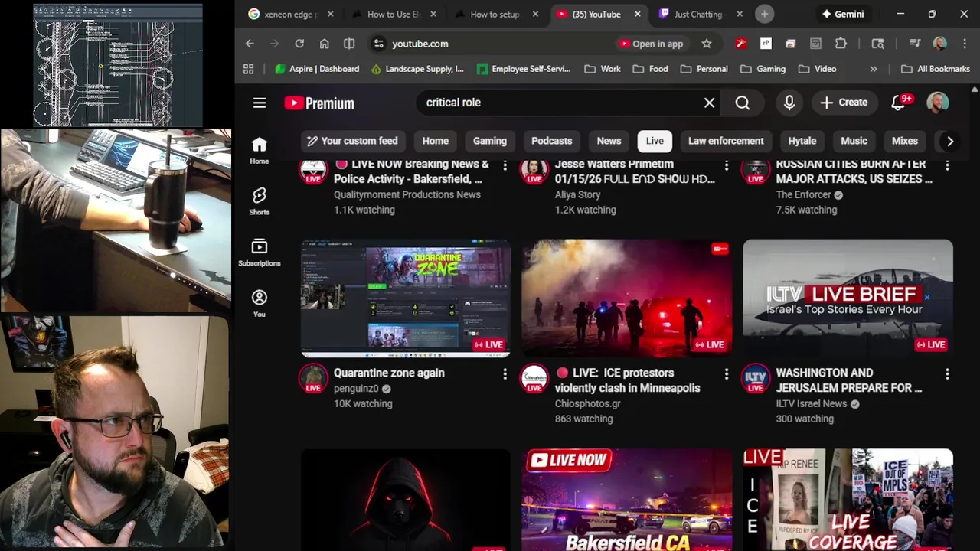Open the media controls toolbar icon
The width and height of the screenshot is (980, 551).
coord(915,44)
